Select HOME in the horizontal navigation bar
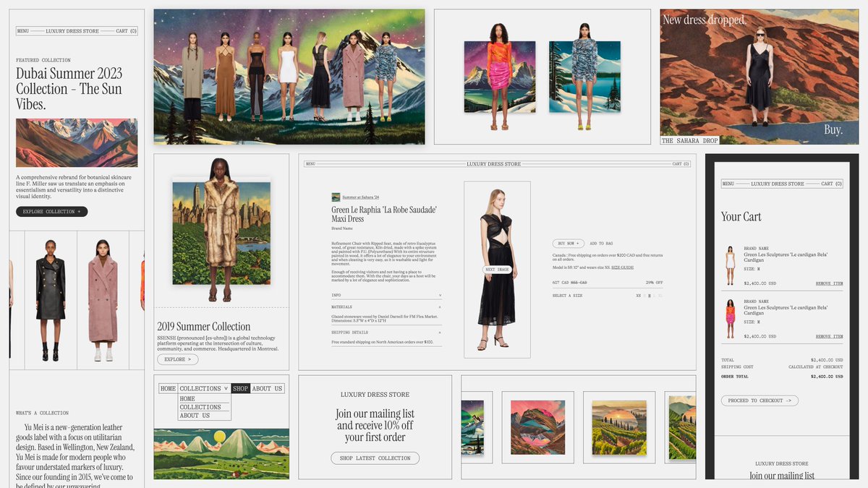Image resolution: width=868 pixels, height=488 pixels. tap(168, 389)
